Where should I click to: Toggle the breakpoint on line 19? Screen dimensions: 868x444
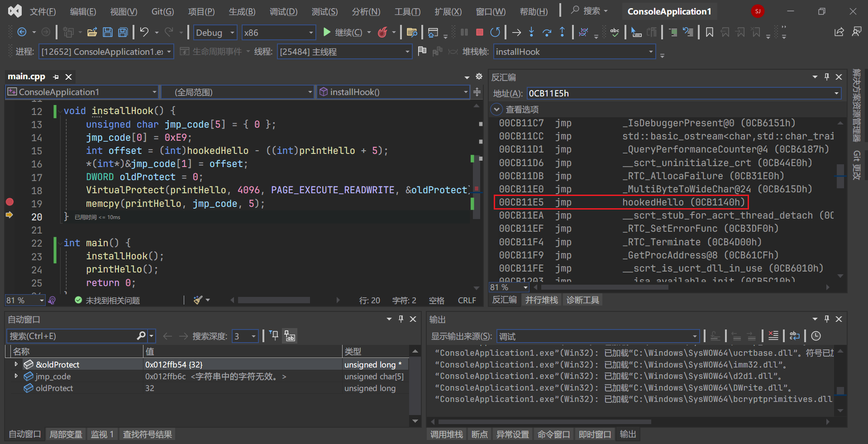(10, 202)
